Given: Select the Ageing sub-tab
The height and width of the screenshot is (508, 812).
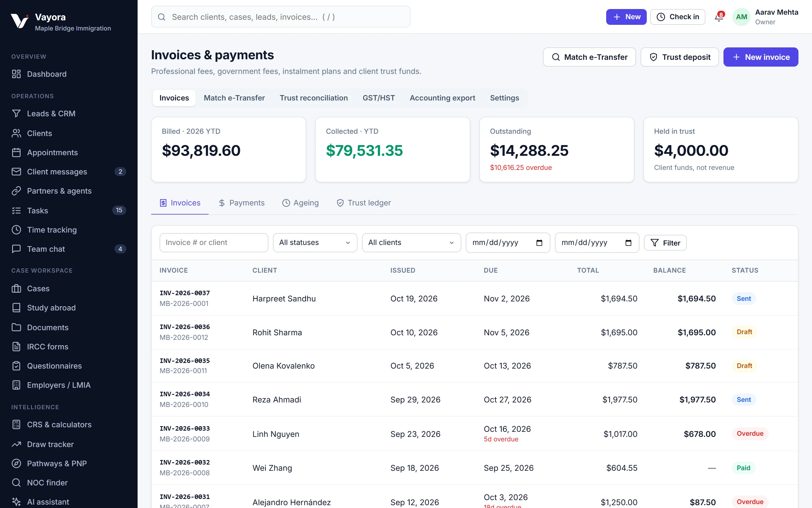Looking at the screenshot, I should coord(300,203).
